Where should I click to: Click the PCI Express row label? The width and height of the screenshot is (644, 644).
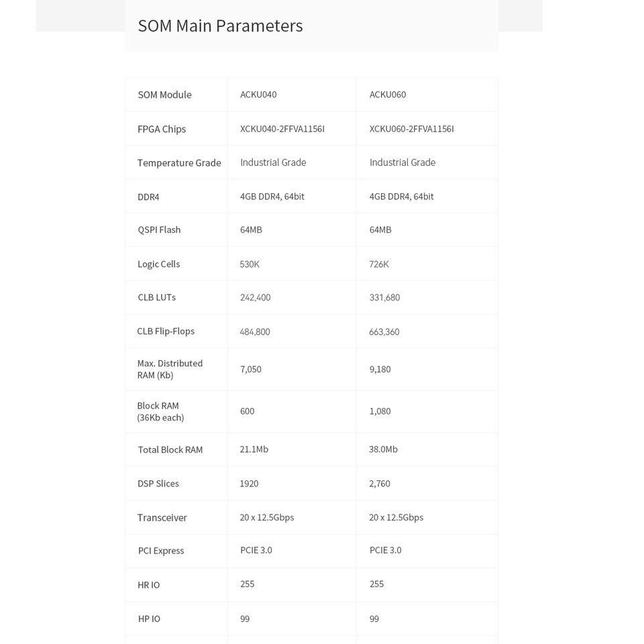click(161, 551)
